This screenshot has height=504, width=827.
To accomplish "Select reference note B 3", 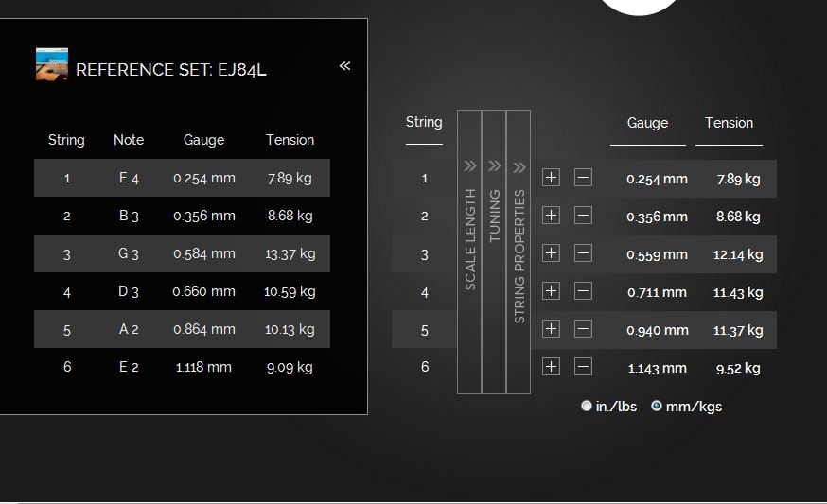I will click(129, 216).
